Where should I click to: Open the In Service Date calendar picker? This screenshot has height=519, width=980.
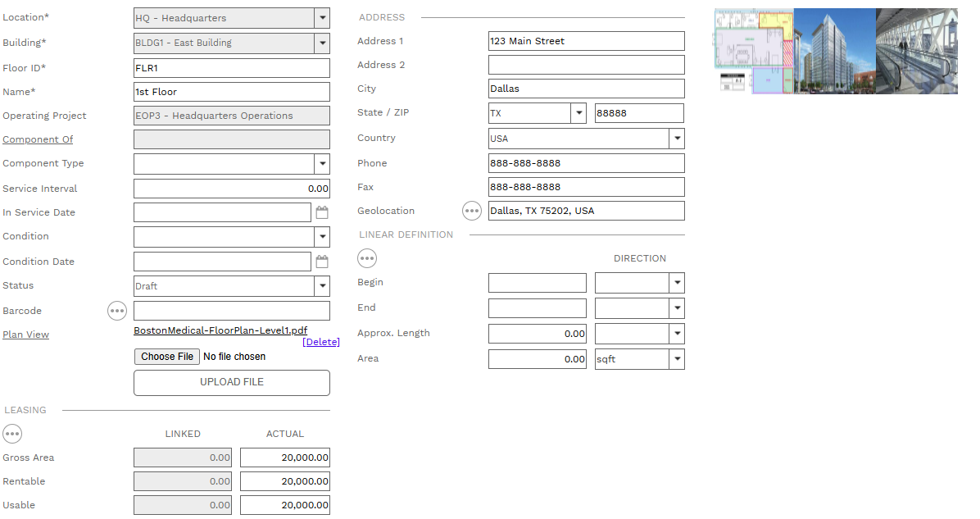[x=322, y=213]
